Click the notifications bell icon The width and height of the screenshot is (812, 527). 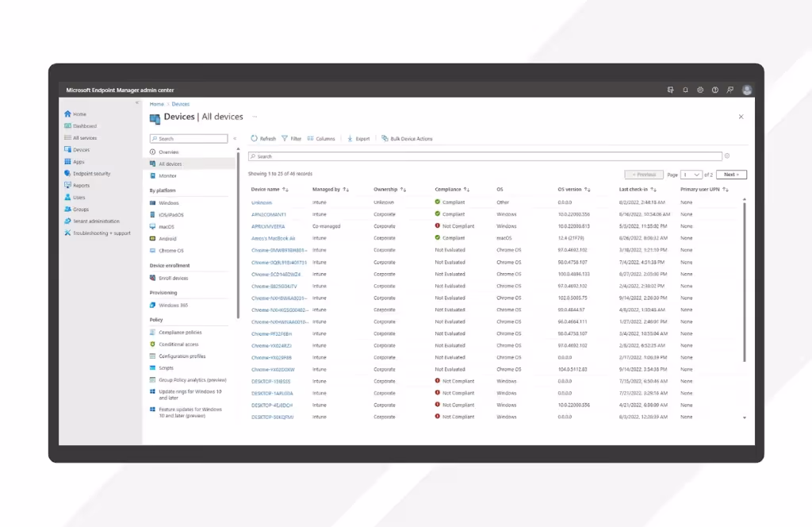[x=685, y=90]
